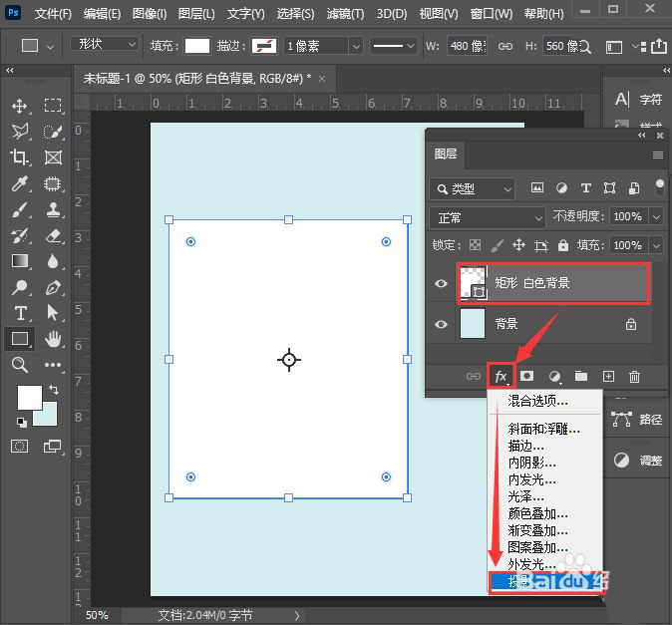Screen dimensions: 672x625
Task: Toggle visibility of the 背景 layer
Action: point(441,324)
